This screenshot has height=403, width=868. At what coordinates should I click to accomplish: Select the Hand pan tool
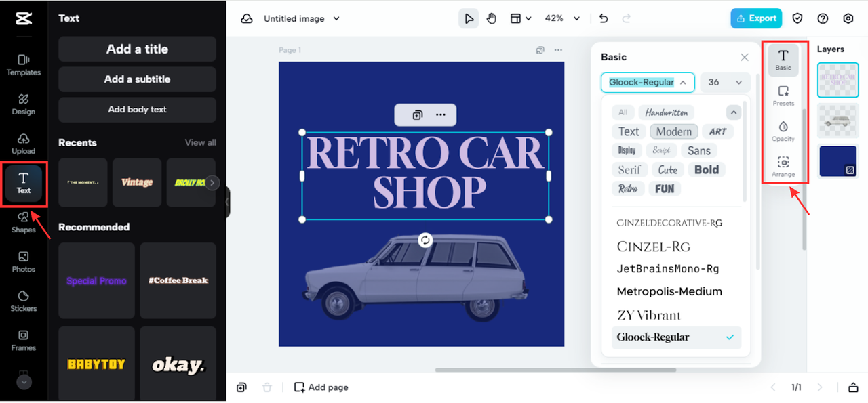point(492,18)
